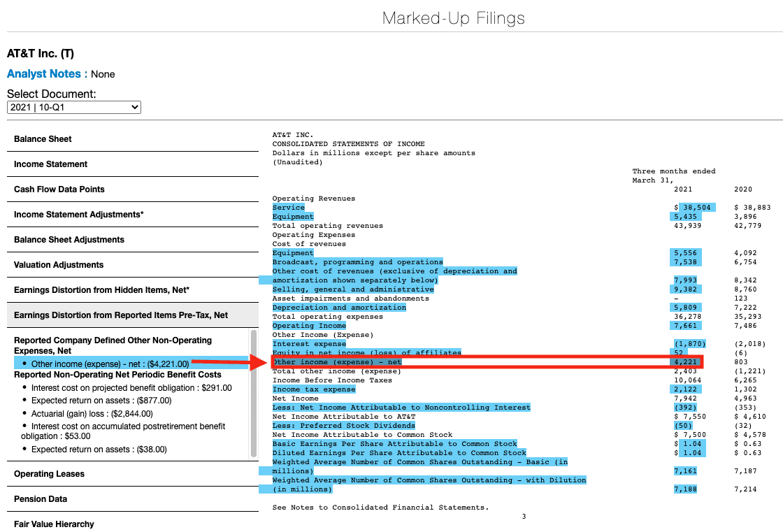Image resolution: width=783 pixels, height=532 pixels.
Task: Expand Earnings Distortion from Hidden Items section
Action: point(132,289)
